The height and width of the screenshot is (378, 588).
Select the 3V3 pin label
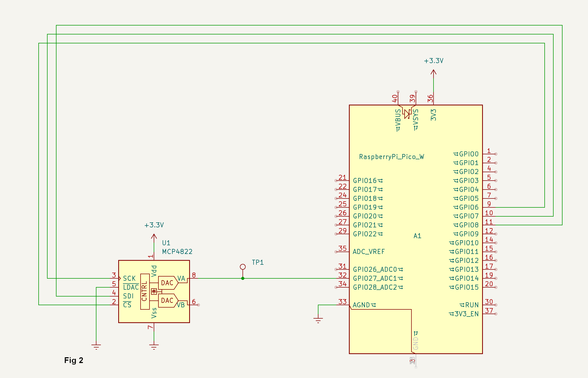tap(434, 115)
